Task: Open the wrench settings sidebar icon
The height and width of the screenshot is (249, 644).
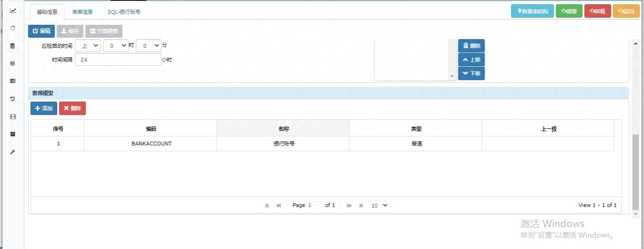Action: [x=13, y=152]
